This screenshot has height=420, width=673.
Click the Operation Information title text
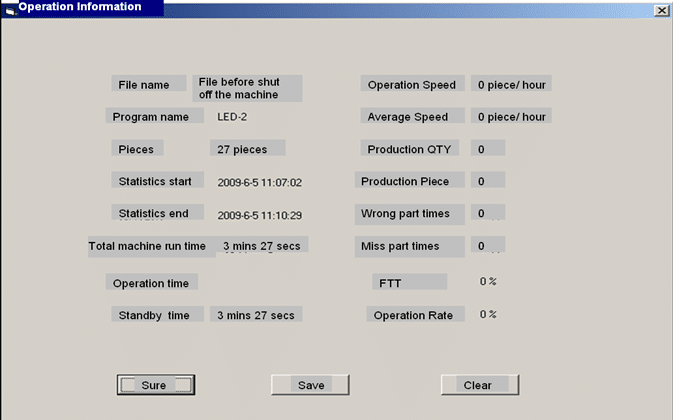point(80,7)
